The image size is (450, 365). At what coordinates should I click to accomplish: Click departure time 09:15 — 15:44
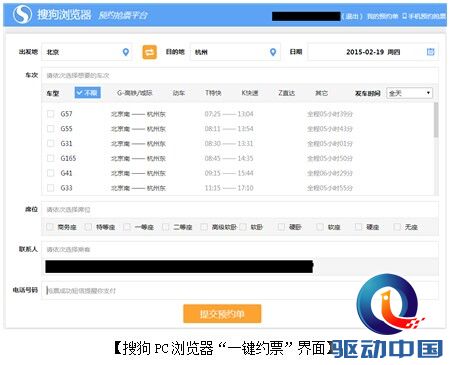point(229,173)
